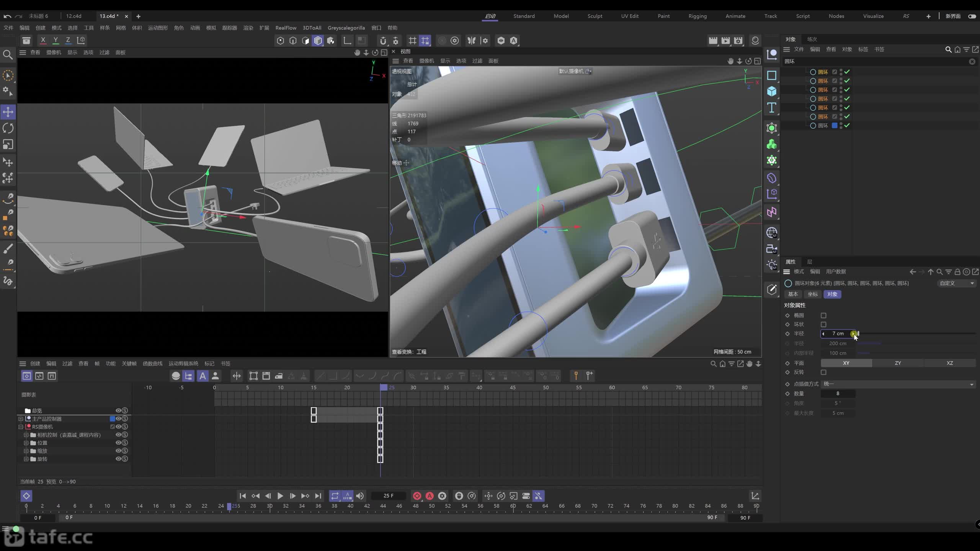Click the 半径 slider track
This screenshot has height=551, width=980.
[x=917, y=334]
